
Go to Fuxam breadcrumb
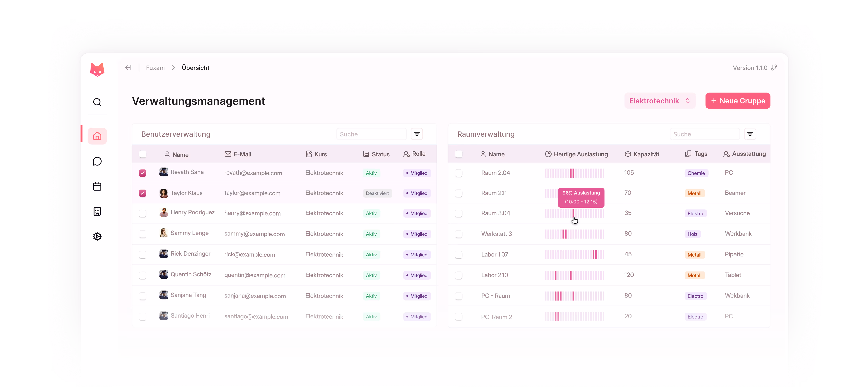(x=155, y=68)
